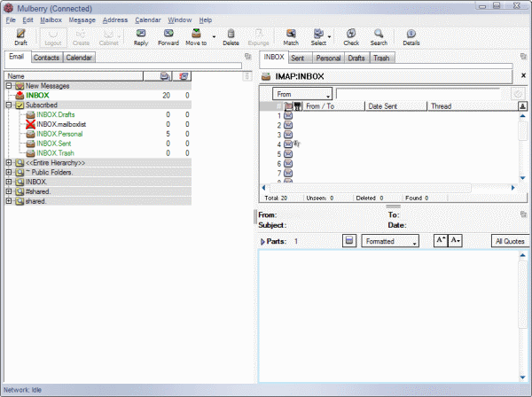
Task: Select the INBOX.mailboxlist entry
Action: (61, 124)
